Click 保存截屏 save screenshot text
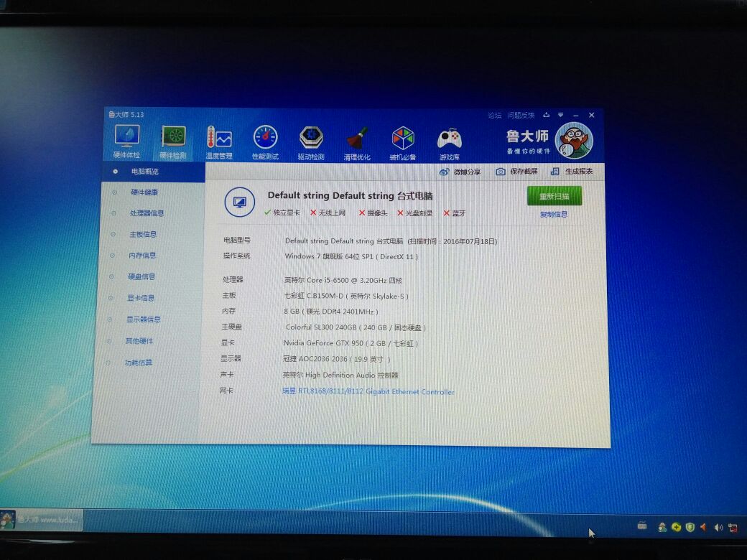The image size is (747, 560). [x=524, y=172]
